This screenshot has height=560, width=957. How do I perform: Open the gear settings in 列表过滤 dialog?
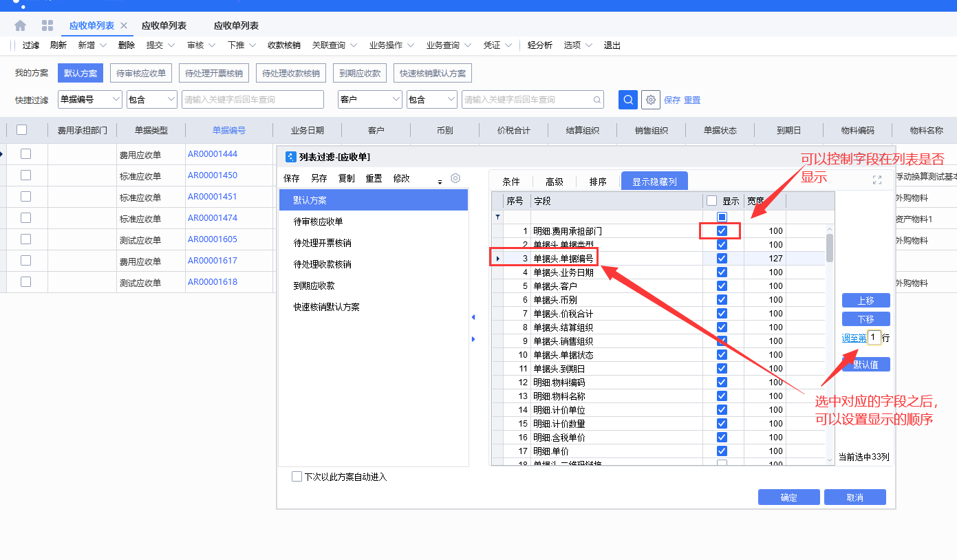point(455,178)
